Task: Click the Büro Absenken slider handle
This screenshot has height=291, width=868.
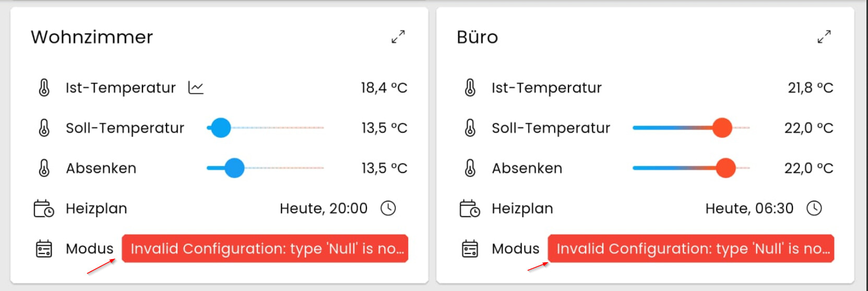Action: click(726, 168)
